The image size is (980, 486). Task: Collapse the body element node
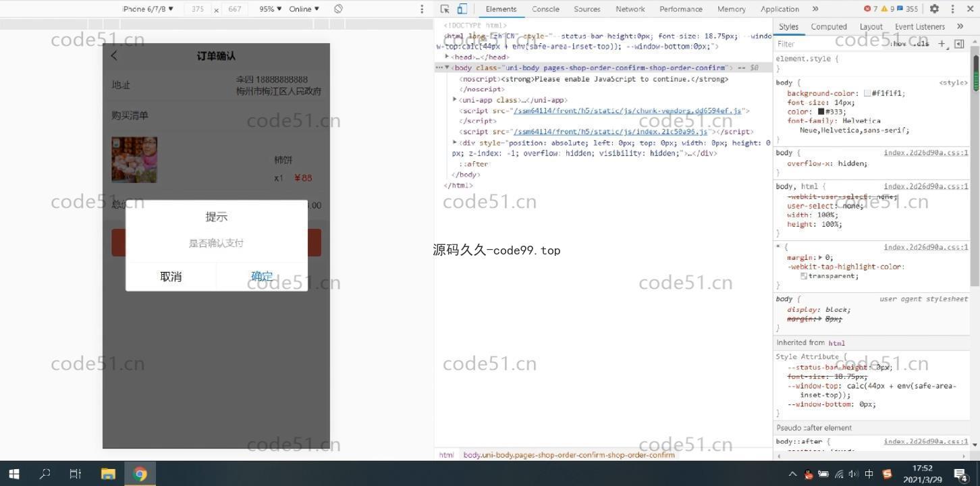[447, 67]
